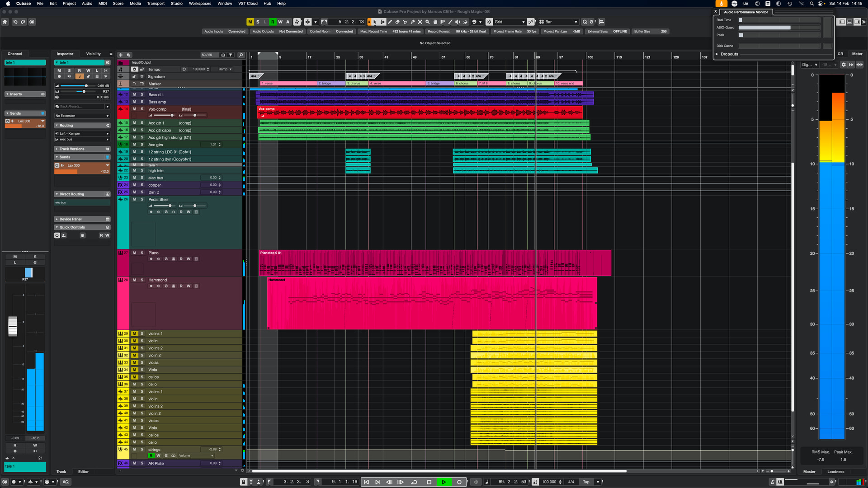Select the Glue tool
The height and width of the screenshot is (488, 868).
click(x=412, y=22)
